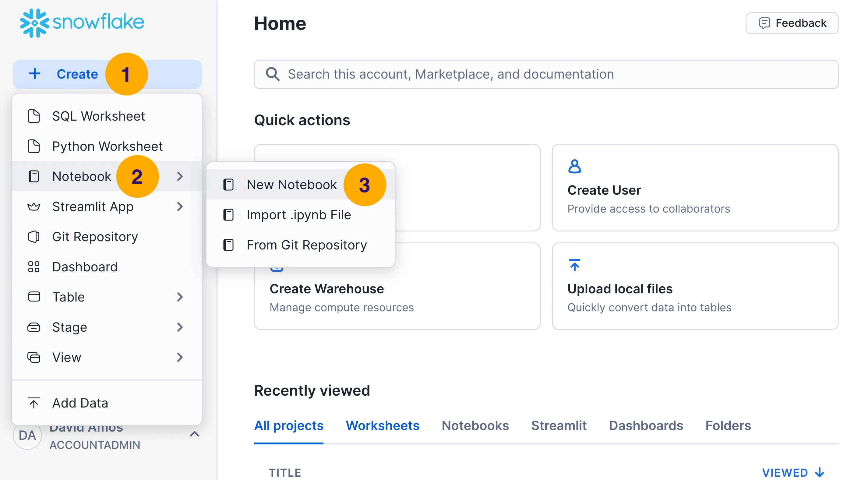This screenshot has width=868, height=480.
Task: Click the ACCOUNTADMIN role label
Action: (x=95, y=445)
